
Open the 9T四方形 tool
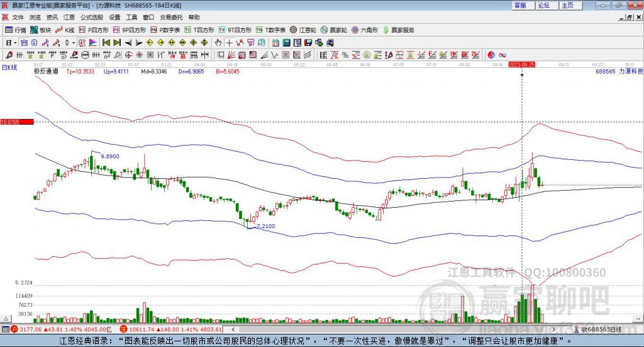click(x=235, y=30)
